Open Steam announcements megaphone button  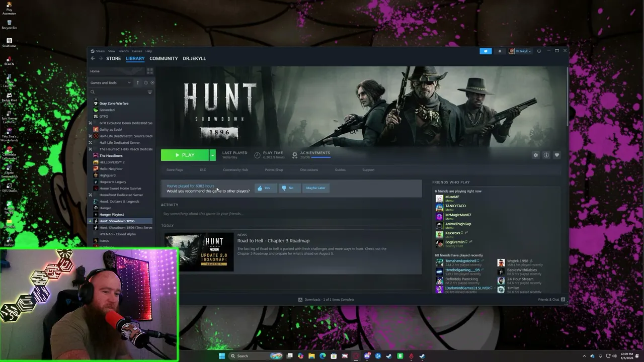(486, 51)
